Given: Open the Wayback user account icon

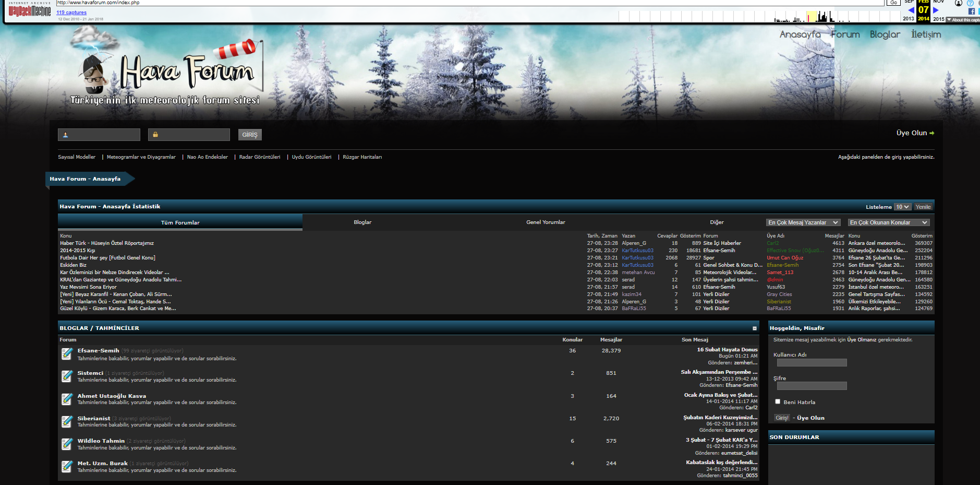Looking at the screenshot, I should point(958,3).
